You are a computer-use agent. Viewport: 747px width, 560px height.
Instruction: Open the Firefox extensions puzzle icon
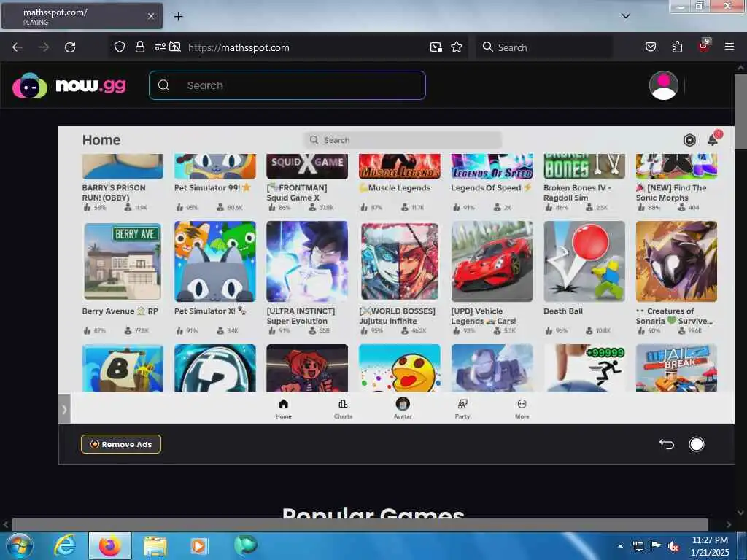[677, 47]
